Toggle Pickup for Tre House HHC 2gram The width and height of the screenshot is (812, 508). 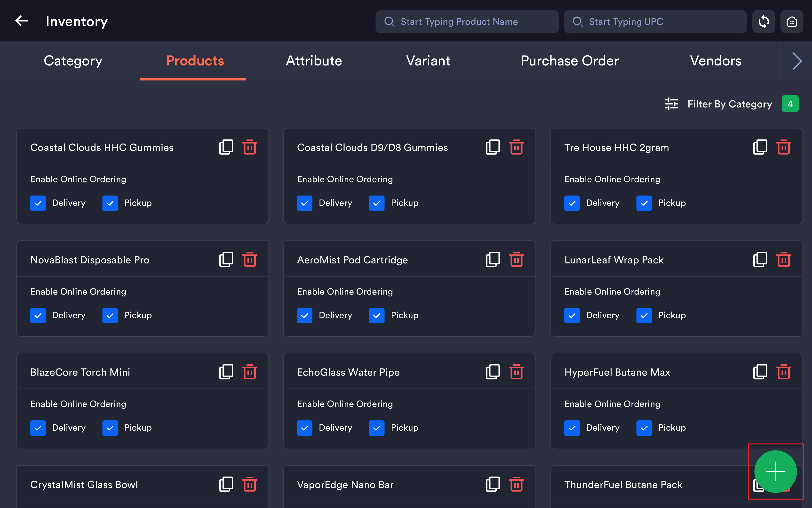(x=644, y=203)
